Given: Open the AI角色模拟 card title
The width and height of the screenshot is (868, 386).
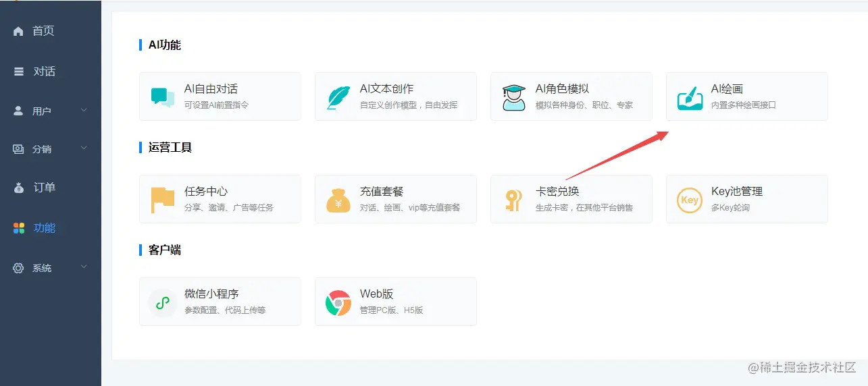Looking at the screenshot, I should 562,89.
